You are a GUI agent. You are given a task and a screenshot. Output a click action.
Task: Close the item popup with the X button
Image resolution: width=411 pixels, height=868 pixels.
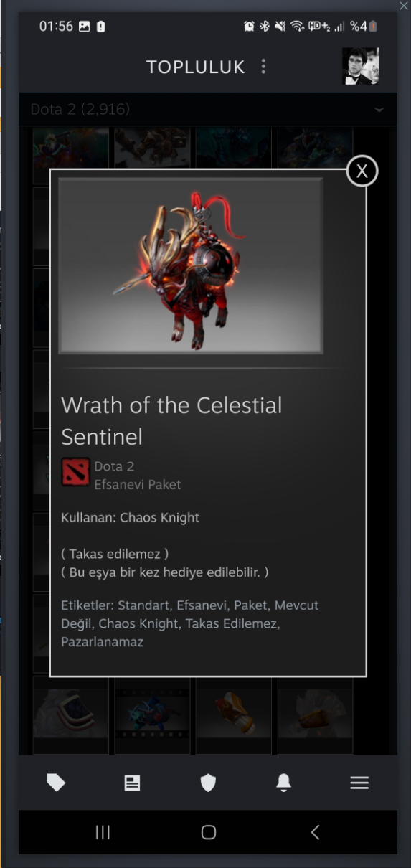(362, 171)
